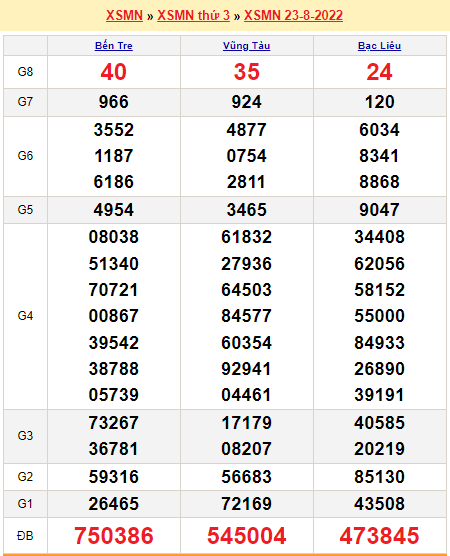Select G7 result 924
The width and height of the screenshot is (450, 556).
pos(246,102)
